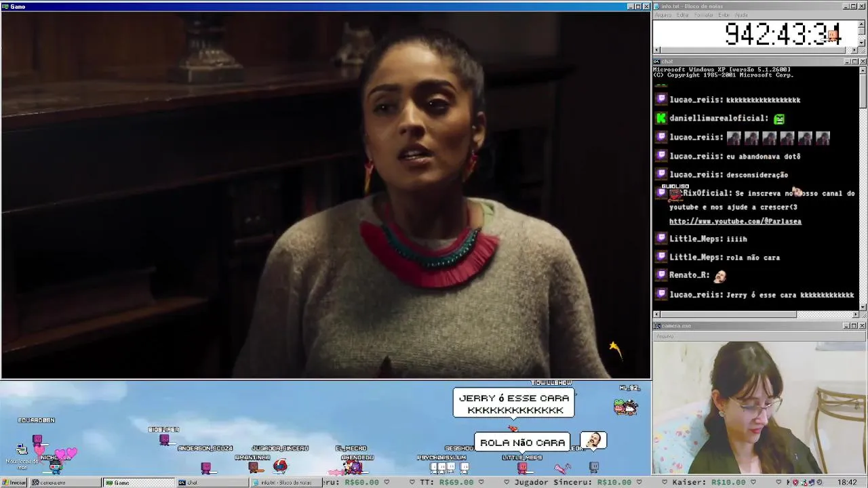Switch to Game in the taskbar

coord(138,483)
